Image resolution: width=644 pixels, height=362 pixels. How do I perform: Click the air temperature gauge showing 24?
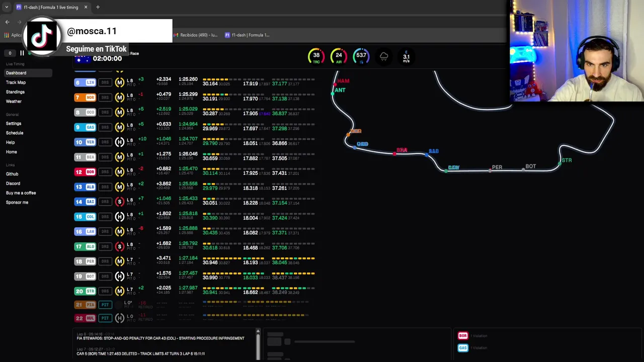coord(339,57)
